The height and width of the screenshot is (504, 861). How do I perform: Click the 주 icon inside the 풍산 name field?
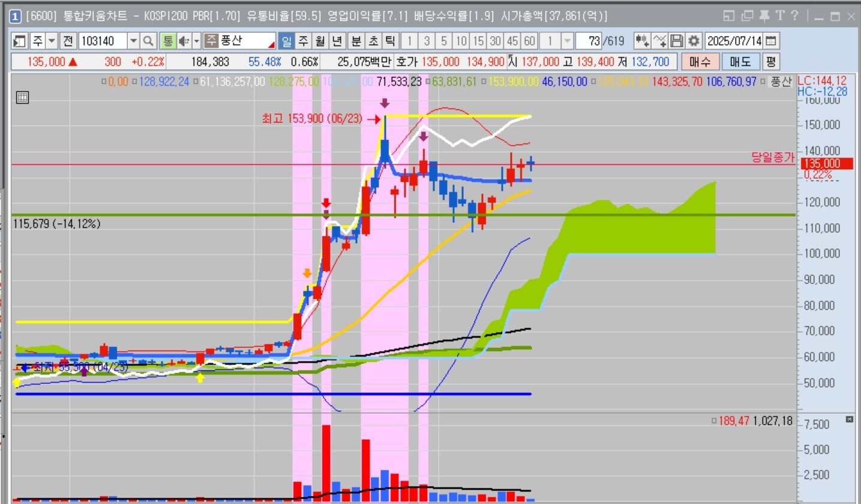(211, 41)
